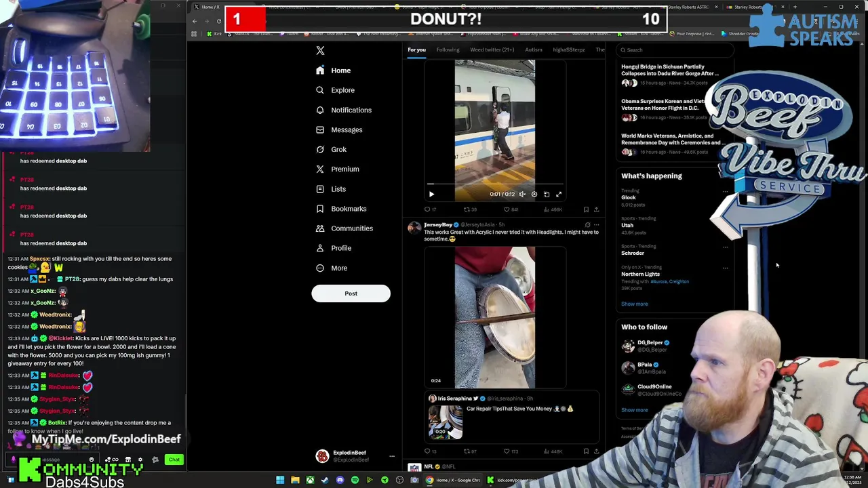
Task: Share the train video post
Action: [596, 209]
